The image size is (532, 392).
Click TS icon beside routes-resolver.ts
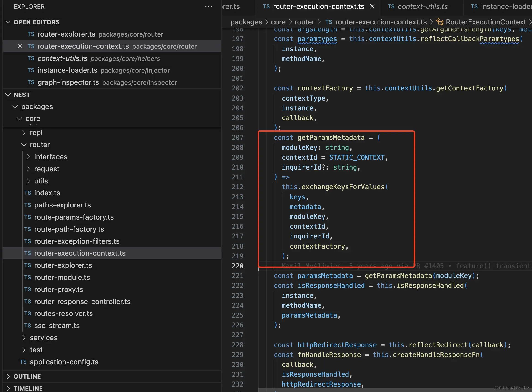pyautogui.click(x=27, y=313)
